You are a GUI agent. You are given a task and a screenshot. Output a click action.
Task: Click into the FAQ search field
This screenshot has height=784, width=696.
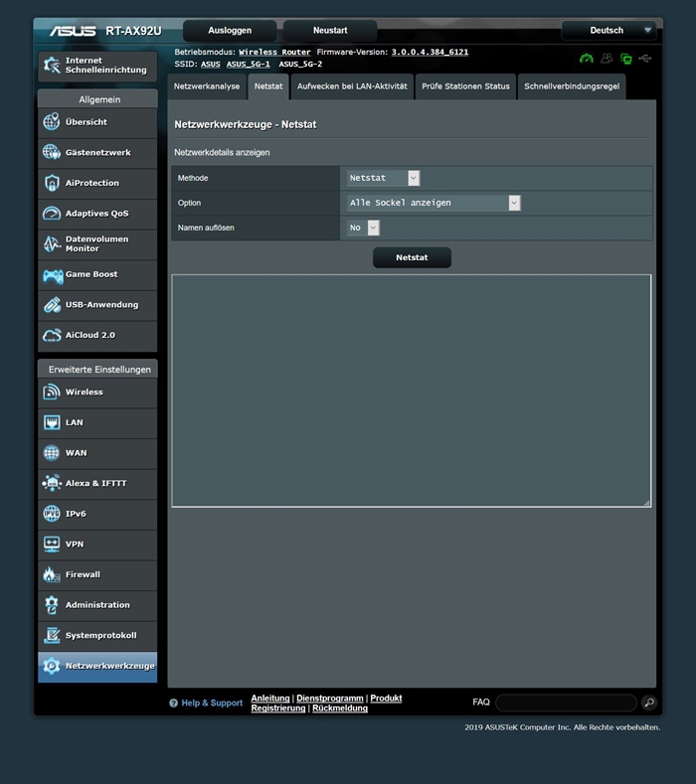[x=566, y=703]
